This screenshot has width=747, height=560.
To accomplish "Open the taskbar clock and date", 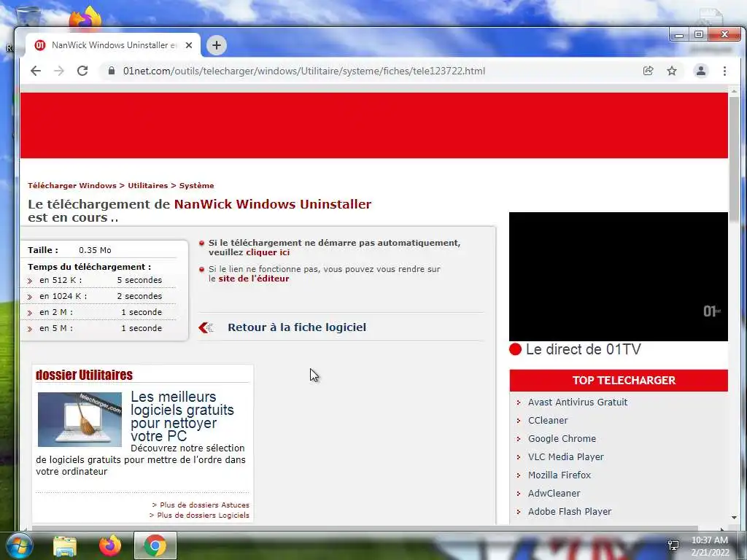I will [710, 546].
